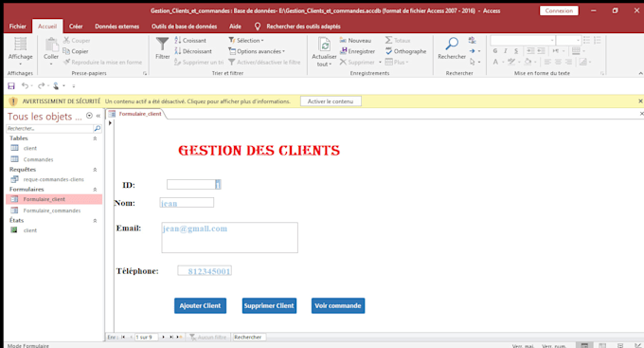Click the Coller paste icon
The height and width of the screenshot is (348, 644).
[51, 46]
